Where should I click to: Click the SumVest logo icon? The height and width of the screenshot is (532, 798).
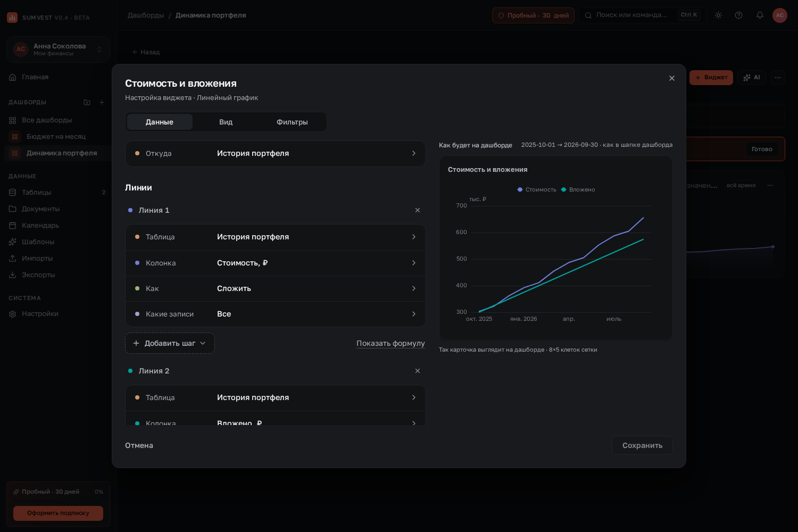coord(12,18)
